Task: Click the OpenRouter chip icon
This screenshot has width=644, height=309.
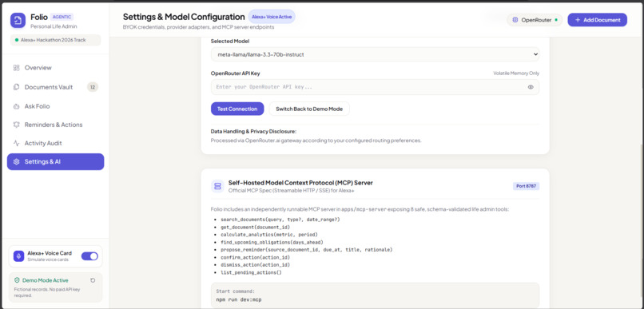Action: [515, 20]
